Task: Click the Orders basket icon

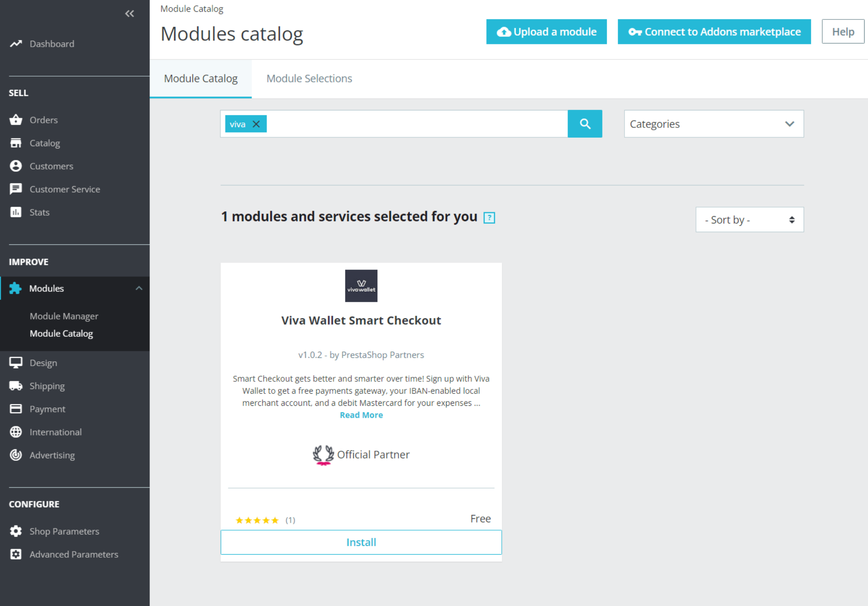Action: [16, 120]
